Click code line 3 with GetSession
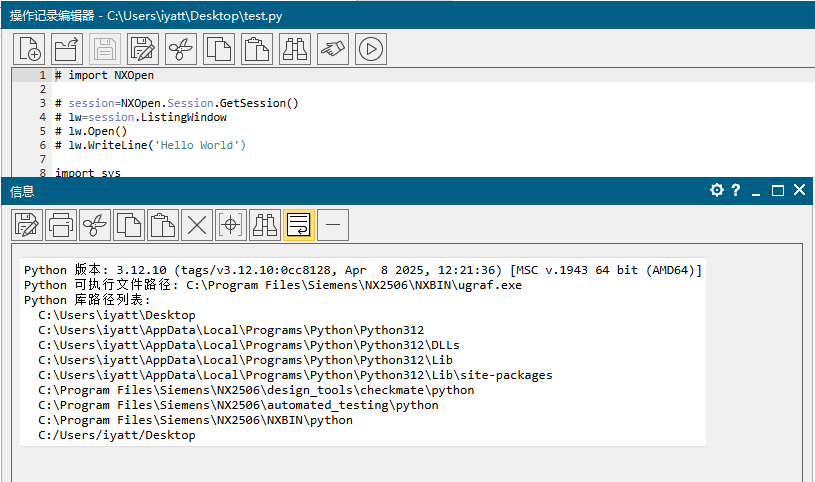Viewport: 815px width, 482px height. click(x=178, y=103)
